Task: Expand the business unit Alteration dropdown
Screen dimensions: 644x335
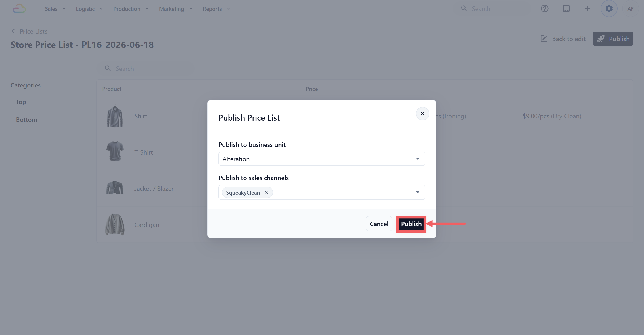Action: (322, 159)
